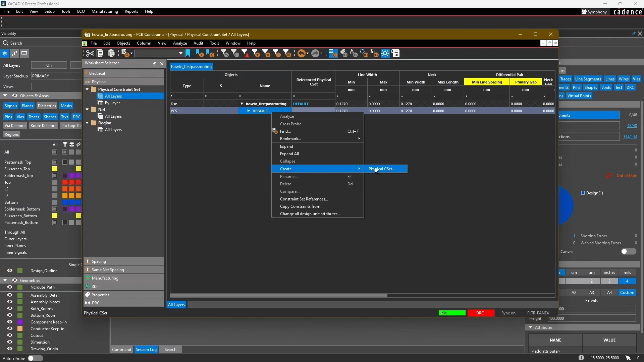Collapse the howto_firstpassrouting Dsn row

(242, 104)
